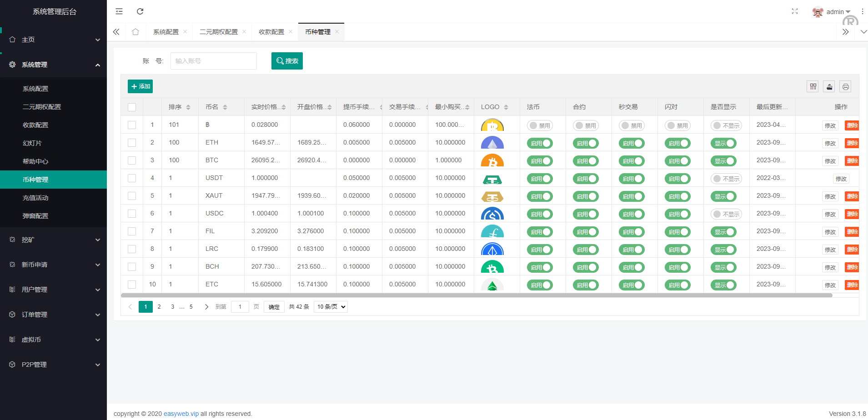Viewport: 868px width, 420px height.
Task: Open the column filter icon above table
Action: (813, 86)
